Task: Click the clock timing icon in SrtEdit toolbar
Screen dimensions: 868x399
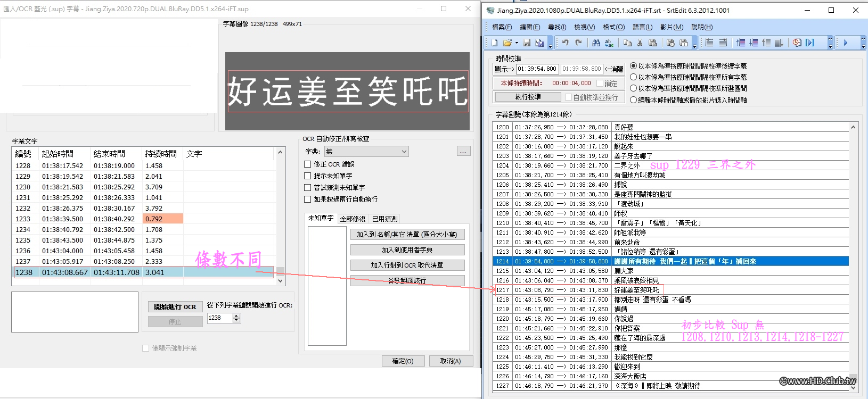Action: pyautogui.click(x=797, y=43)
